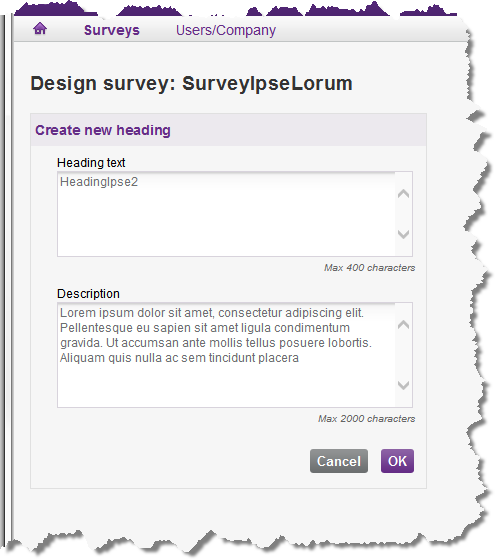
Task: Cancel creating the new heading
Action: click(x=339, y=461)
